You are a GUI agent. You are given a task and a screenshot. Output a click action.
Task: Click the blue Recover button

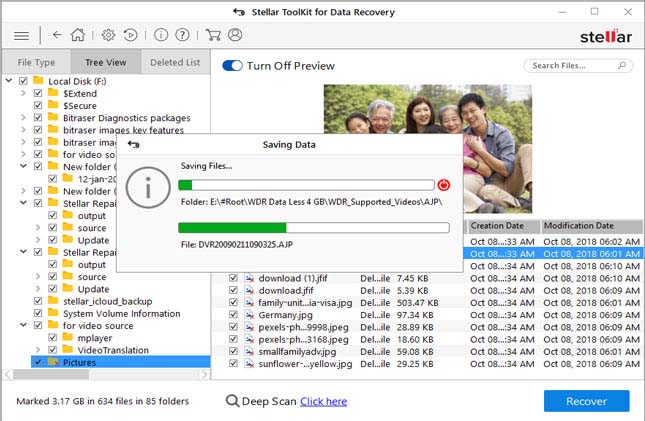point(586,401)
